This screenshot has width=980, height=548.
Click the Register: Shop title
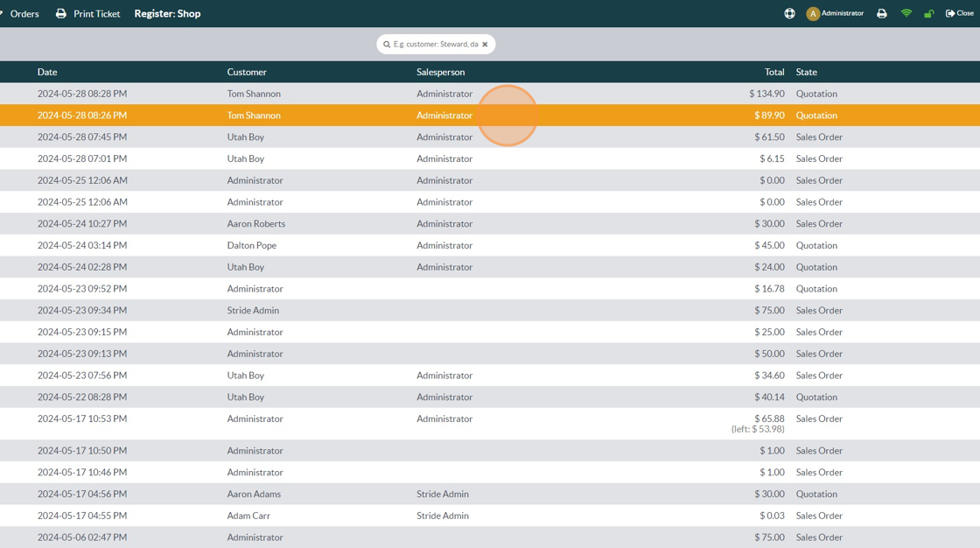(167, 13)
